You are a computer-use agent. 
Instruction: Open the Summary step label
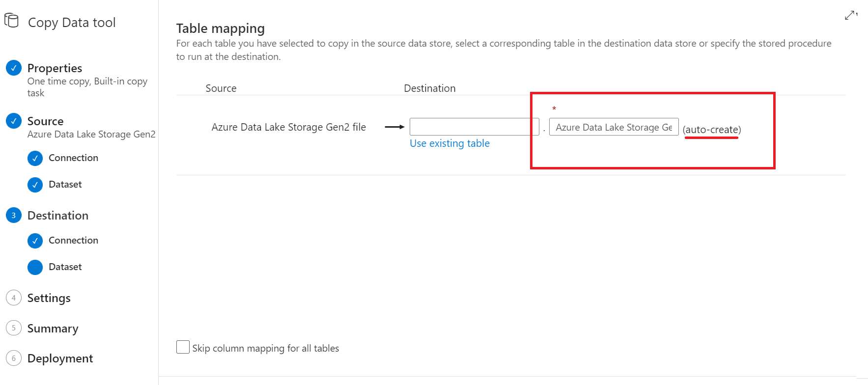point(53,329)
